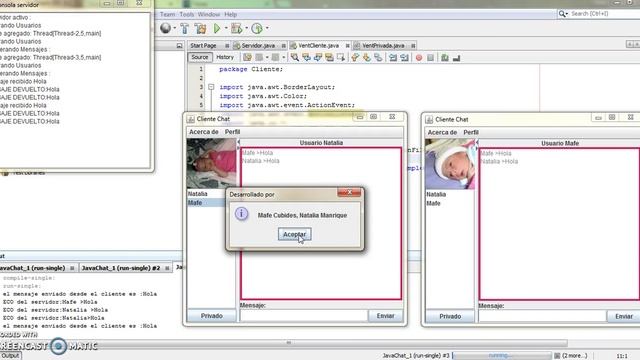Open the dropdown next to the globe icon

(x=175, y=28)
